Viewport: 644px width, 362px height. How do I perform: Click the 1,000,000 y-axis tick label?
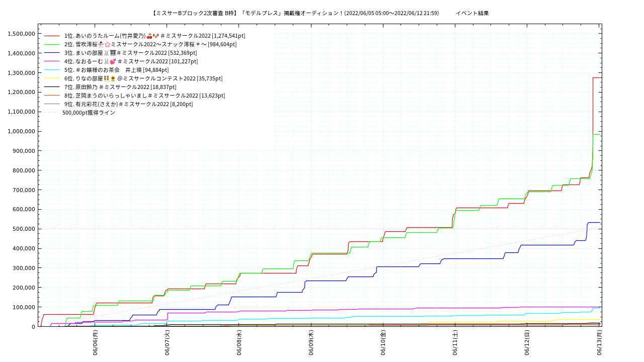coord(21,132)
